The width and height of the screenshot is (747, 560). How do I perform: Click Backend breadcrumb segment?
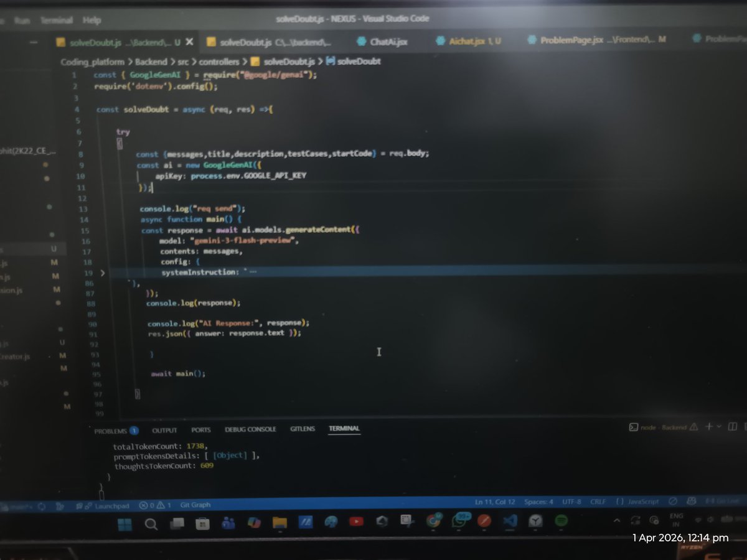152,62
